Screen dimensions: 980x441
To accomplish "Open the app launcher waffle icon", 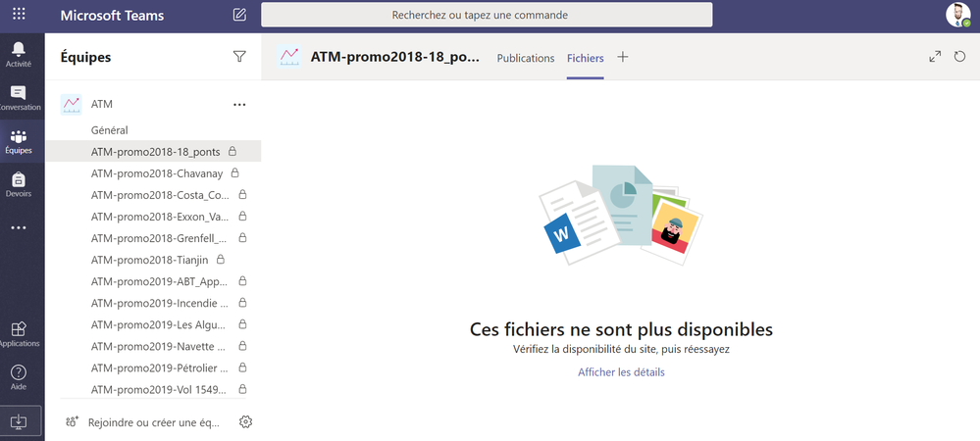I will click(20, 15).
